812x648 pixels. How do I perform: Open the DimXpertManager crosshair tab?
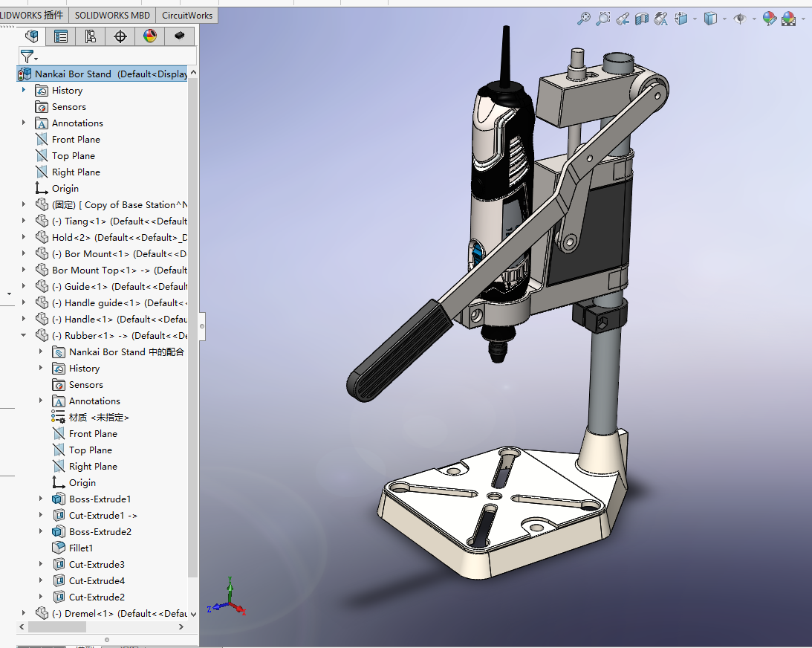click(120, 36)
